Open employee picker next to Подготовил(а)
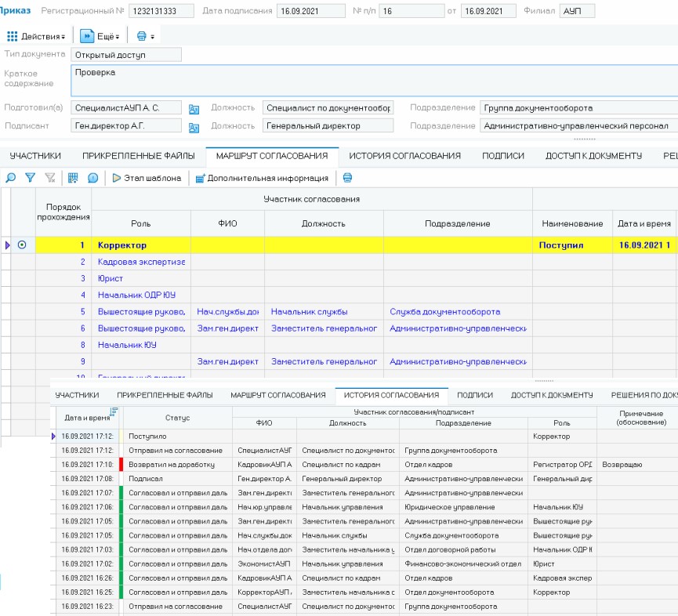 click(x=194, y=110)
